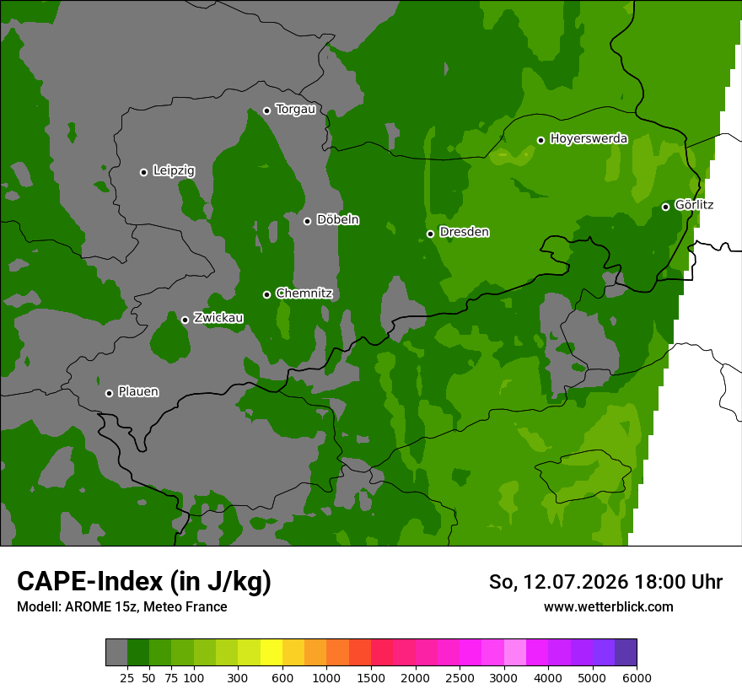Select the Leipzig map label
742x700 pixels.
pos(174,171)
